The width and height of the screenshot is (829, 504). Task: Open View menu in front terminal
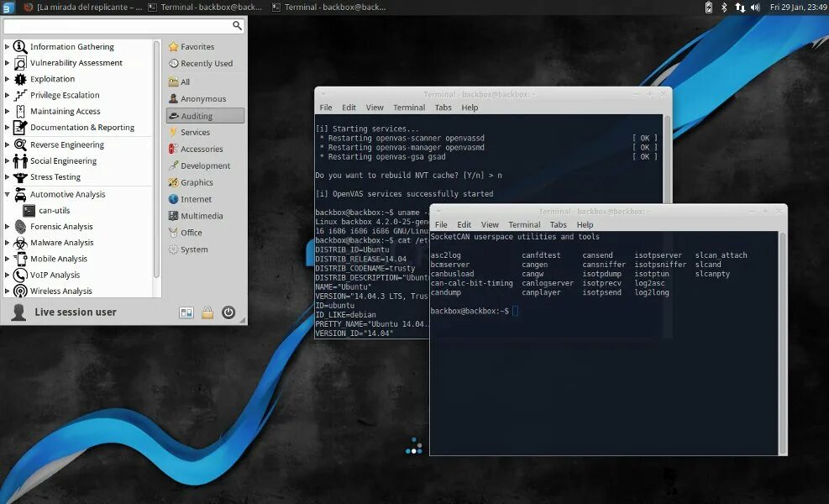[x=490, y=225]
